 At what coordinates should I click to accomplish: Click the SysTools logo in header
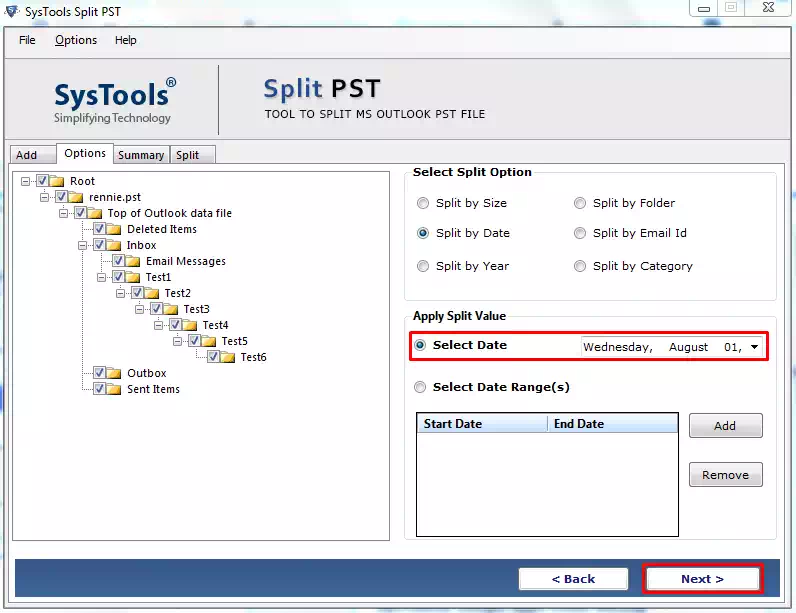tap(114, 101)
